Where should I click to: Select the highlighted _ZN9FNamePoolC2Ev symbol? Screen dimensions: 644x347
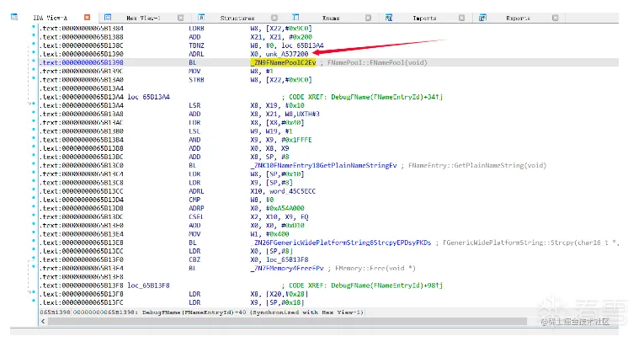pyautogui.click(x=283, y=62)
